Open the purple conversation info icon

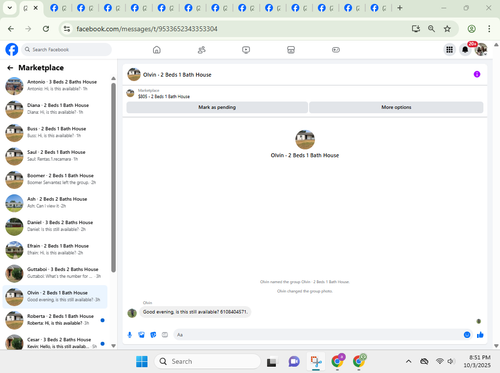coord(477,74)
